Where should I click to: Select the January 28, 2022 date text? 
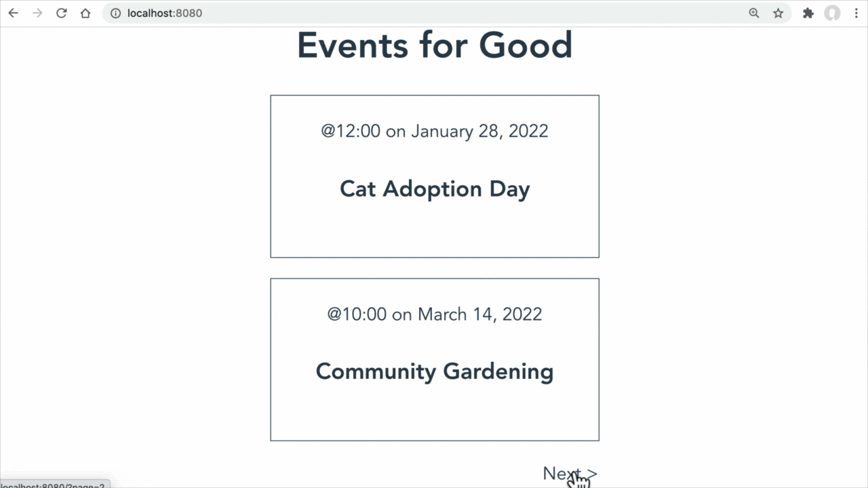click(479, 131)
